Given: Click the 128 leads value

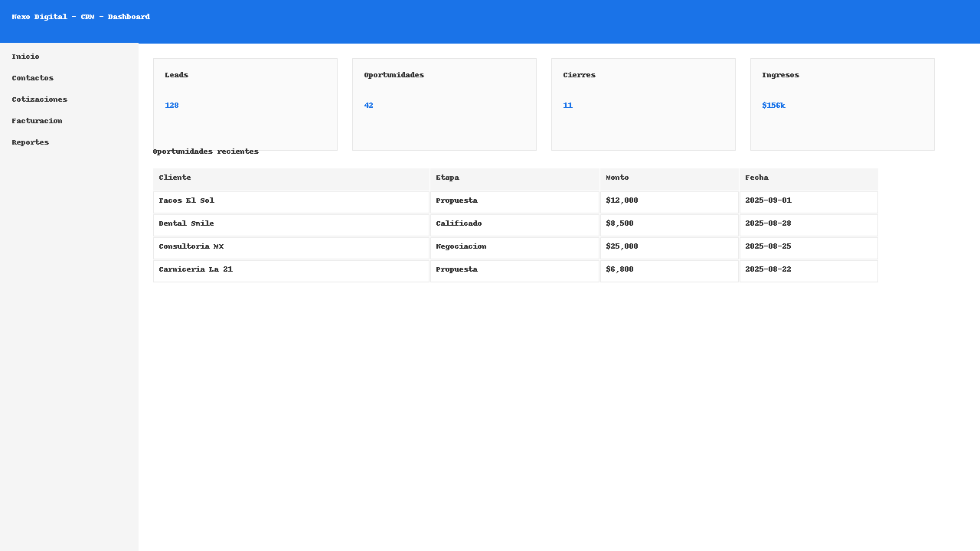Looking at the screenshot, I should tap(171, 106).
